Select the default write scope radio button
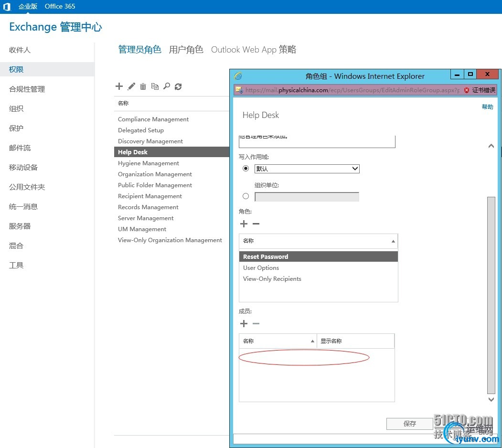This screenshot has height=448, width=502. coord(246,168)
